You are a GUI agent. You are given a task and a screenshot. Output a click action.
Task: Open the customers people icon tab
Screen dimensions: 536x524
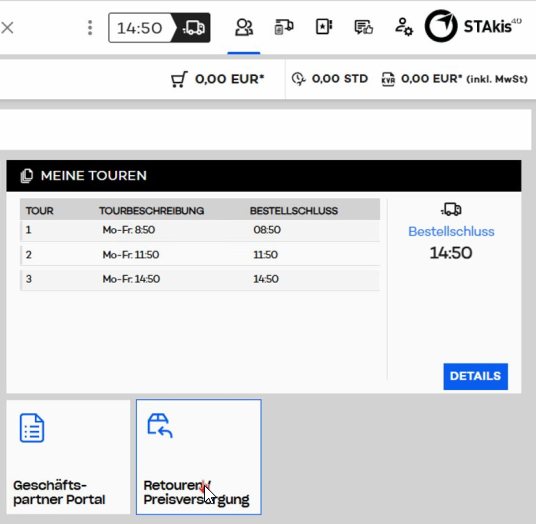[x=244, y=27]
